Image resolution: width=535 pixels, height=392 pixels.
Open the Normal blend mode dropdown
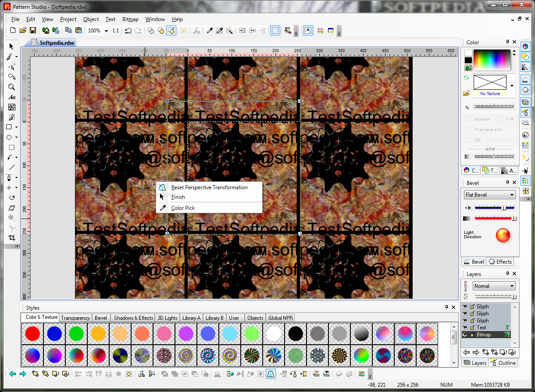coord(494,286)
